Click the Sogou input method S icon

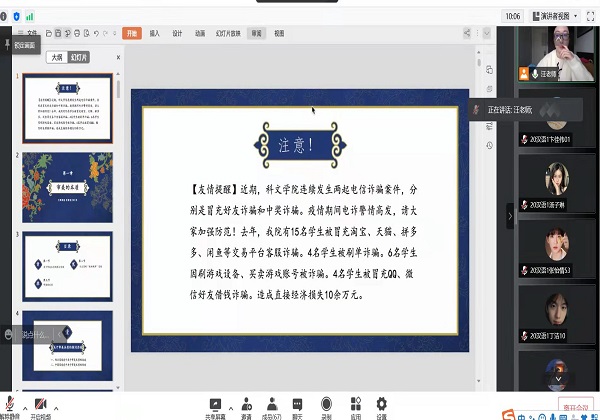508,415
